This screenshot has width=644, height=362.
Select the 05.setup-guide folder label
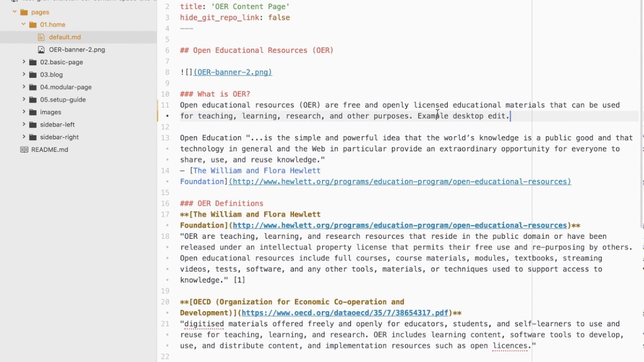point(63,100)
